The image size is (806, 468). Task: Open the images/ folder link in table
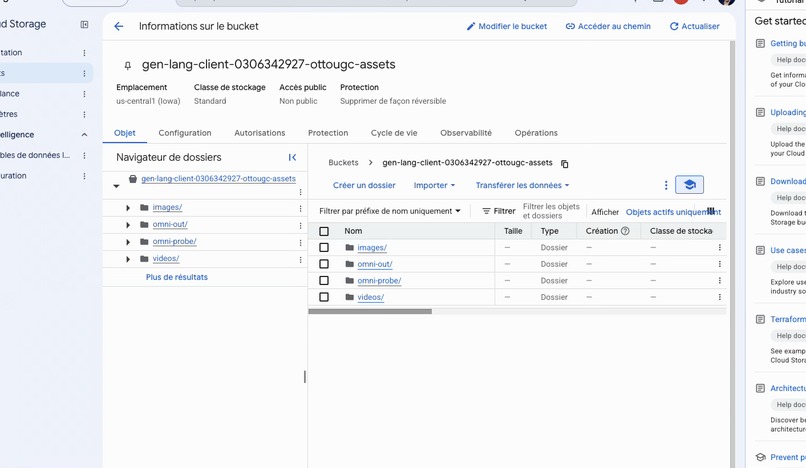tap(372, 247)
